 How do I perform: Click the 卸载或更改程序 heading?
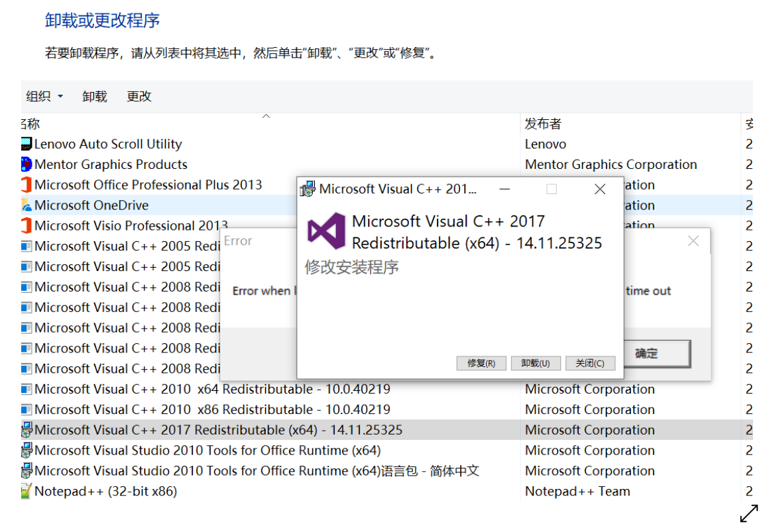[x=103, y=21]
